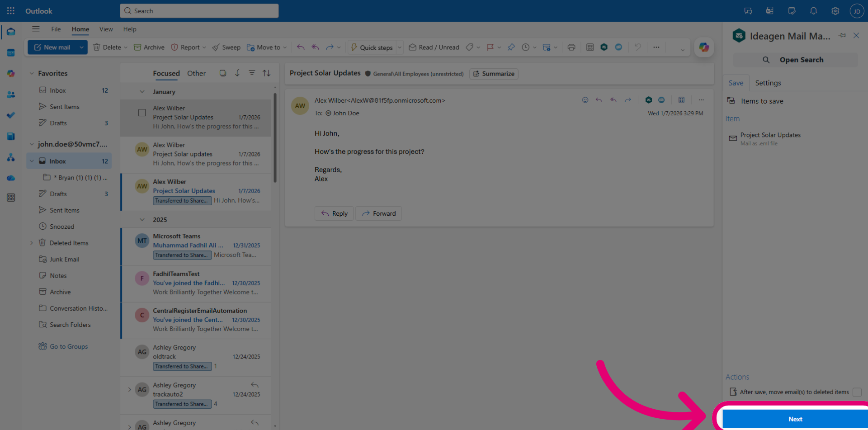Click the Undo icon in ribbon

[x=637, y=47]
